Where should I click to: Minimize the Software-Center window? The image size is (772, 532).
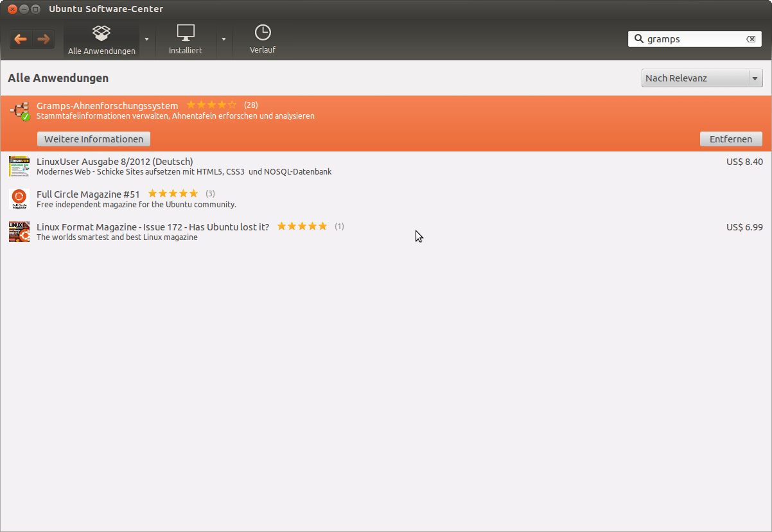tap(24, 9)
